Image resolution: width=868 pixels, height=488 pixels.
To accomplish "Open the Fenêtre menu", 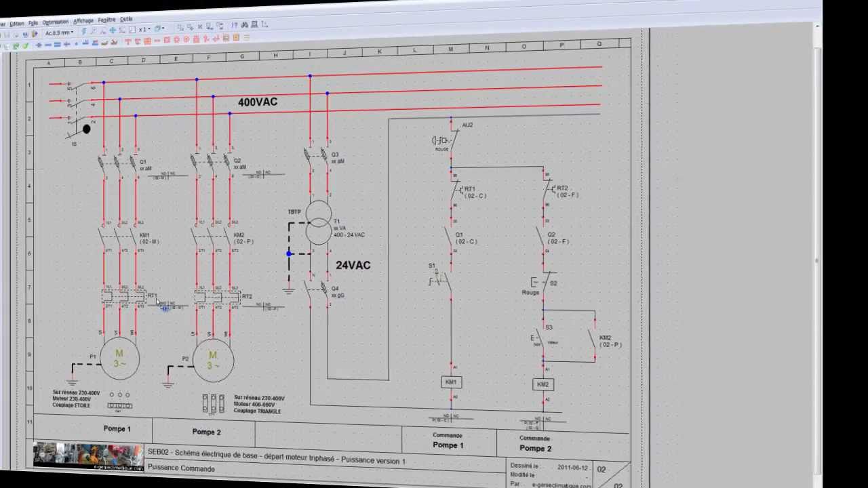I will point(106,20).
